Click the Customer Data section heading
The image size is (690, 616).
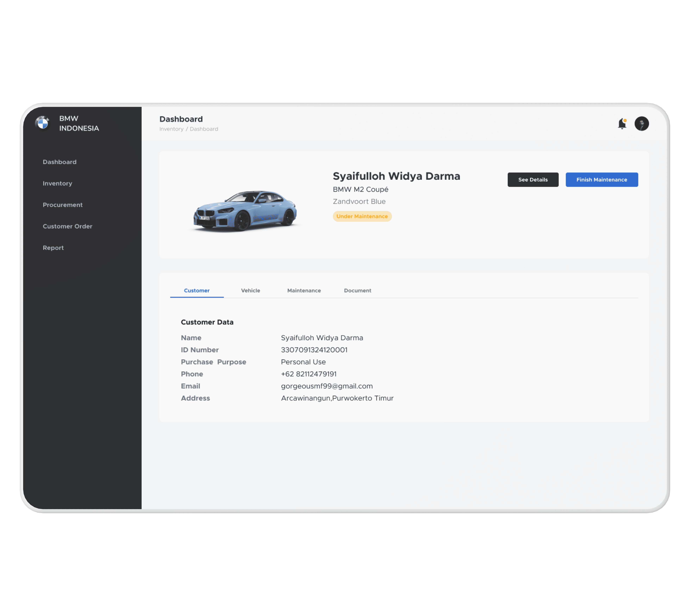(x=207, y=322)
